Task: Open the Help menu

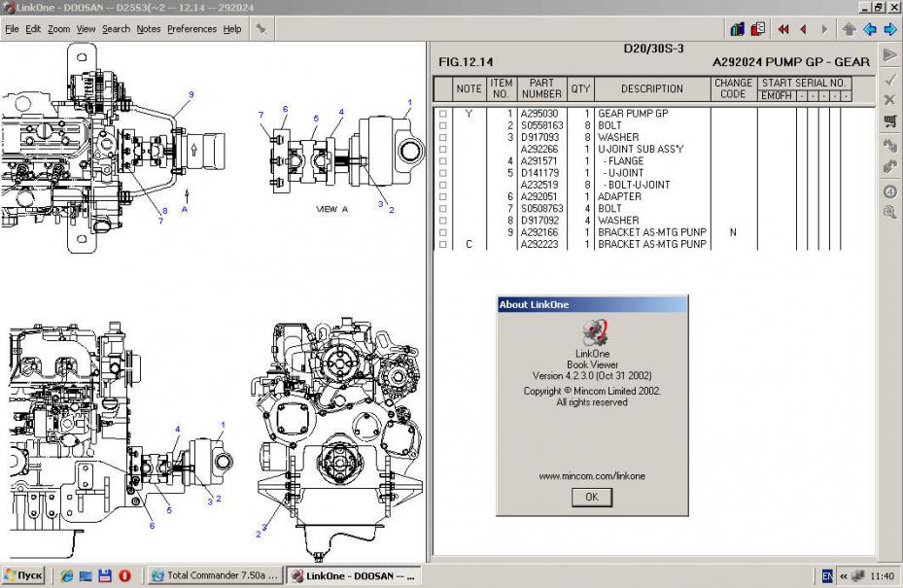Action: [x=232, y=29]
